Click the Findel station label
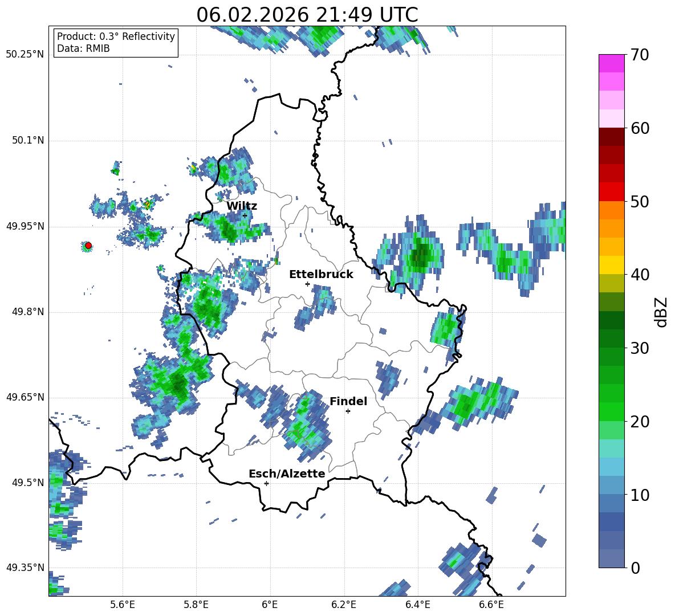 [348, 401]
